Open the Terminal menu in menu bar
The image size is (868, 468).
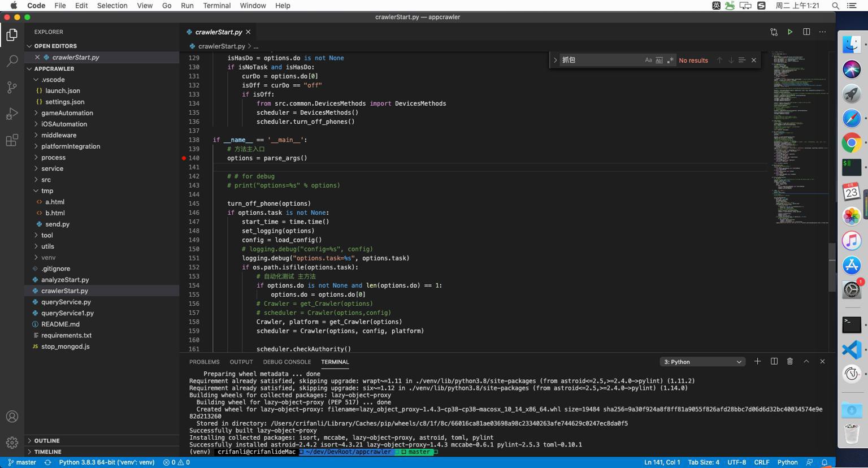click(217, 6)
